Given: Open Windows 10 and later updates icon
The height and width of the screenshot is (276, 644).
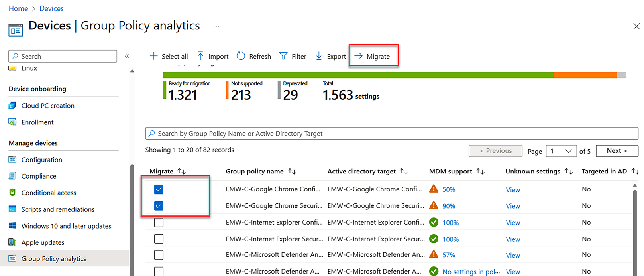Looking at the screenshot, I should pyautogui.click(x=12, y=226).
